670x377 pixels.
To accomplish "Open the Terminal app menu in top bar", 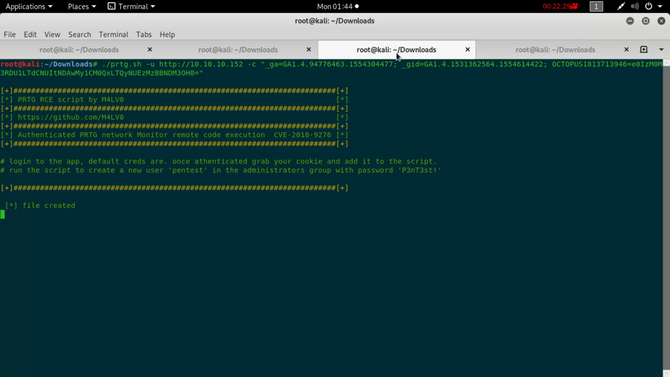I will click(x=131, y=6).
